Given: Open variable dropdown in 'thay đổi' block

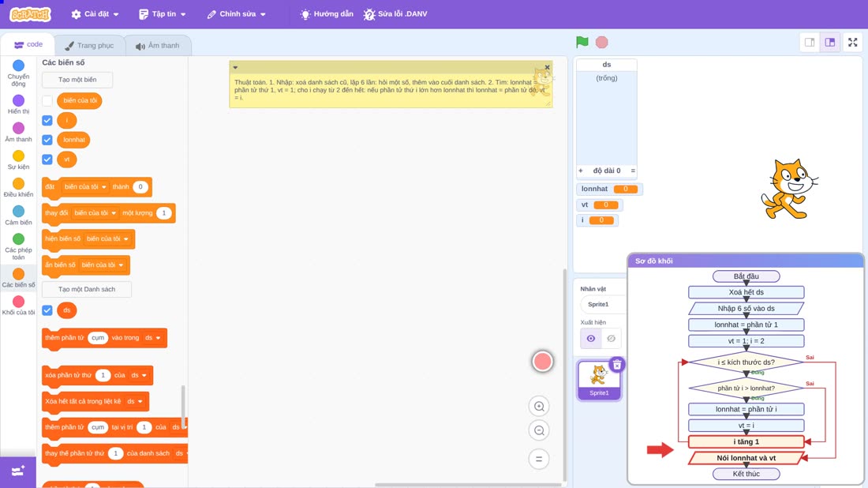Looking at the screenshot, I should point(95,212).
